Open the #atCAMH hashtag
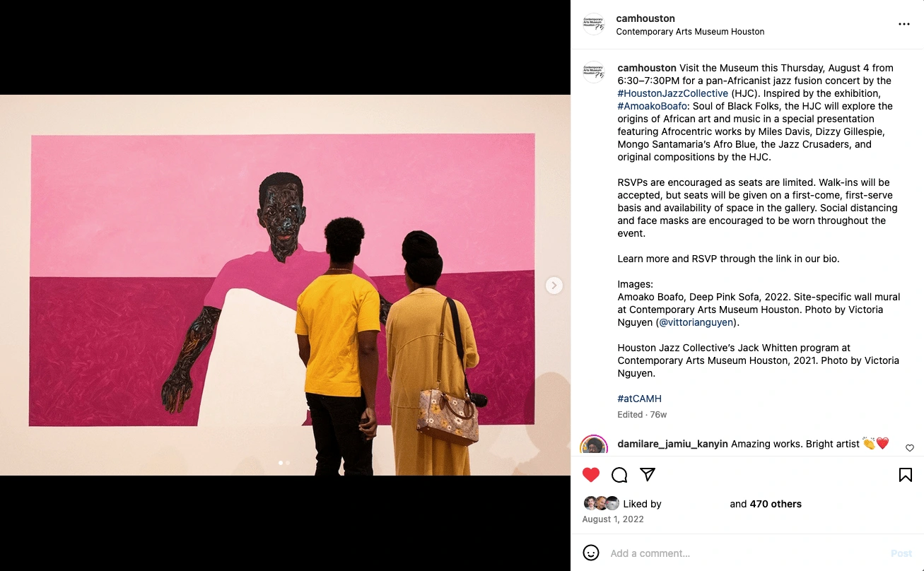The image size is (924, 571). (639, 399)
